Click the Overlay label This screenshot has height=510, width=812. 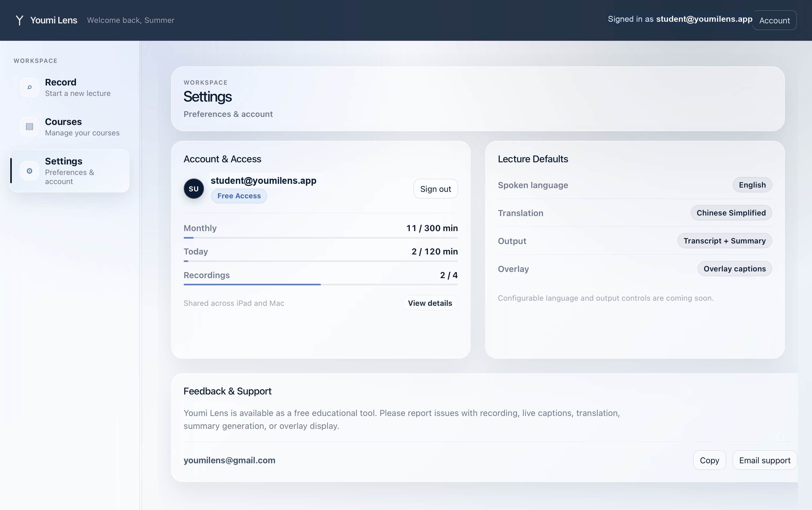[513, 269]
